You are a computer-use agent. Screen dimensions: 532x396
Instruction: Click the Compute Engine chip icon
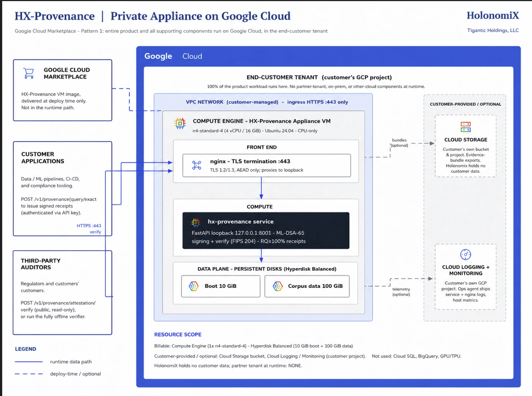pyautogui.click(x=180, y=124)
